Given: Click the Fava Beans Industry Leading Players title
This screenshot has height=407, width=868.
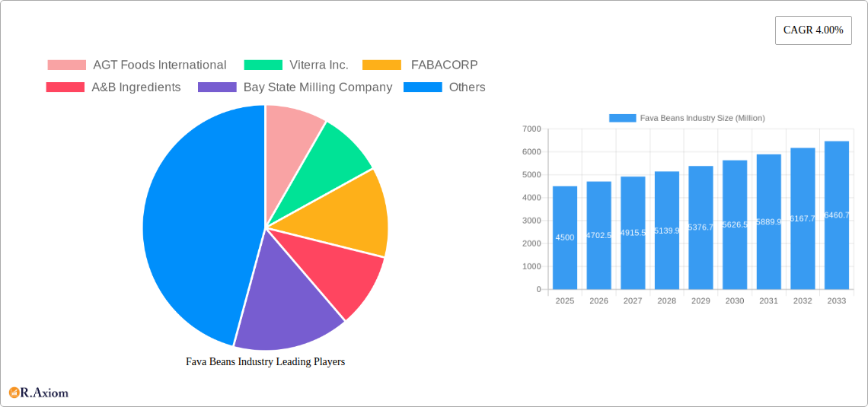Looking at the screenshot, I should pos(265,362).
